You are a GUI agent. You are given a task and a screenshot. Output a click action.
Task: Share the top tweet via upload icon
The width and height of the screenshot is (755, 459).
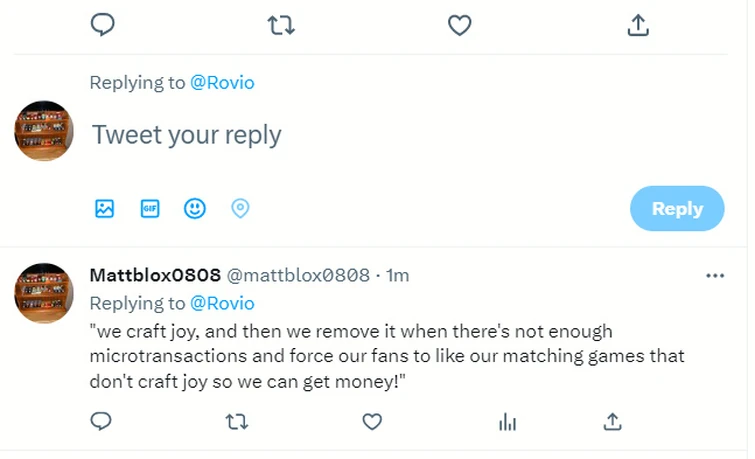point(638,25)
